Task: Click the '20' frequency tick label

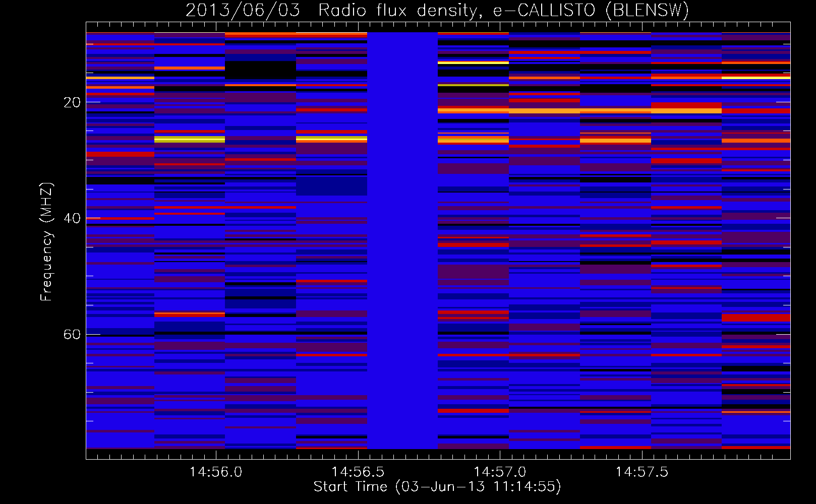Action: click(x=72, y=103)
